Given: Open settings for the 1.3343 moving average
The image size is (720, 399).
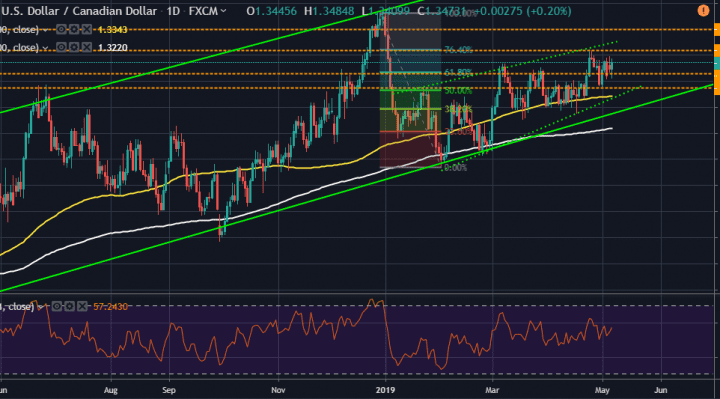Looking at the screenshot, I should click(x=74, y=30).
